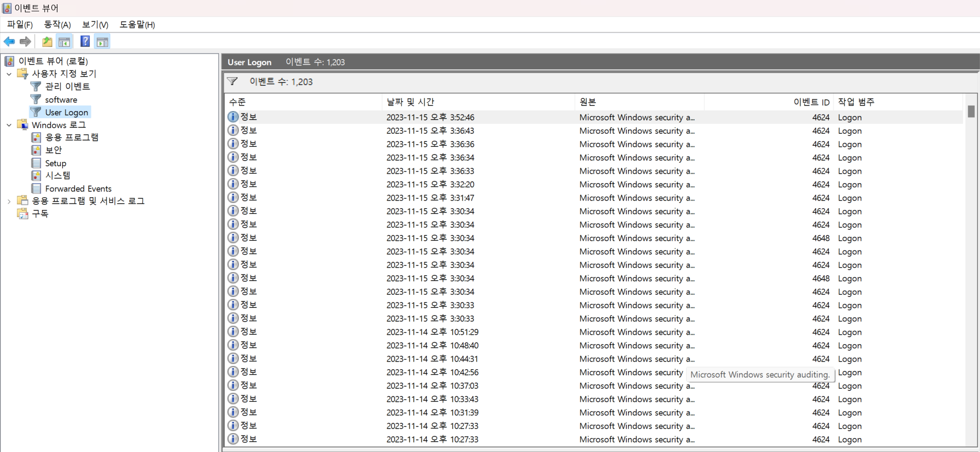Select the event logged at 오후 3:32:20
The width and height of the screenshot is (980, 452).
point(594,184)
